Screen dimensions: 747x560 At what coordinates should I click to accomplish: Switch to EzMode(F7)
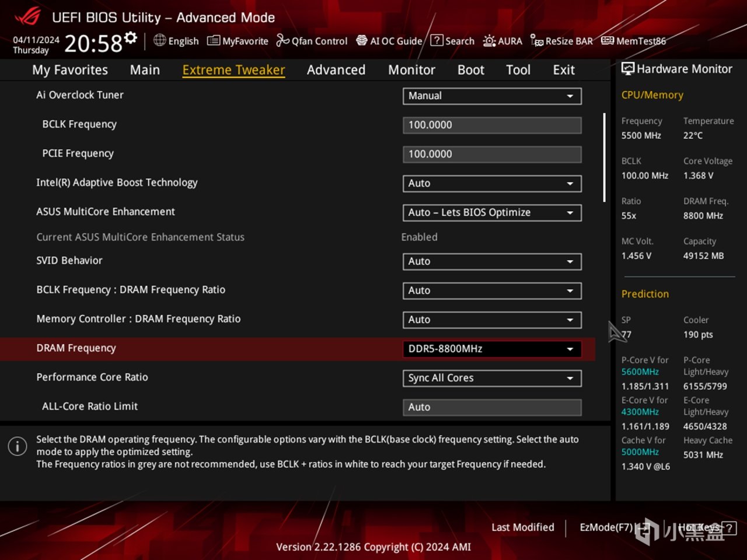(615, 527)
